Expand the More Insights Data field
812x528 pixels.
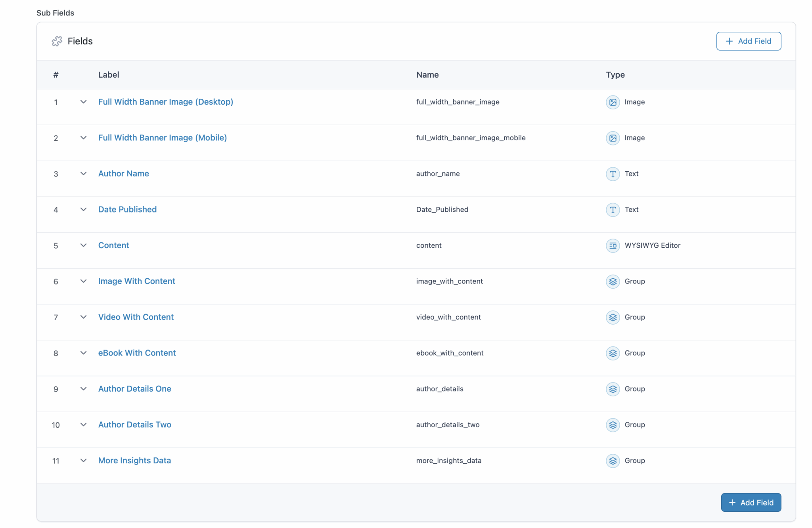pos(83,461)
